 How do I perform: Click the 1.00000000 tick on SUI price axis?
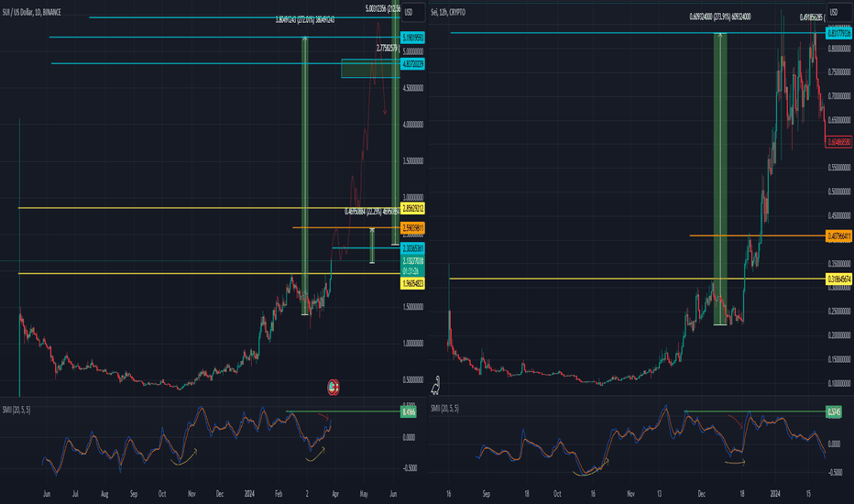point(413,344)
